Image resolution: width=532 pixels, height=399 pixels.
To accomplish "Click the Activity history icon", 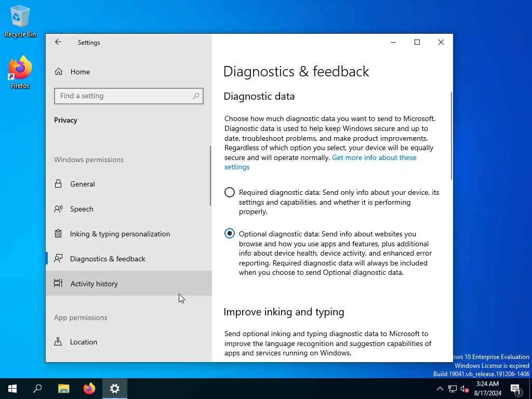I will tap(58, 283).
